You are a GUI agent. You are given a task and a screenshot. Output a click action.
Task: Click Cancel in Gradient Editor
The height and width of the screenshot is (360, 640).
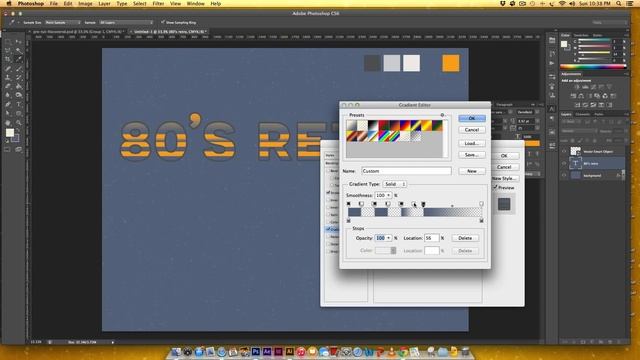[x=472, y=130]
